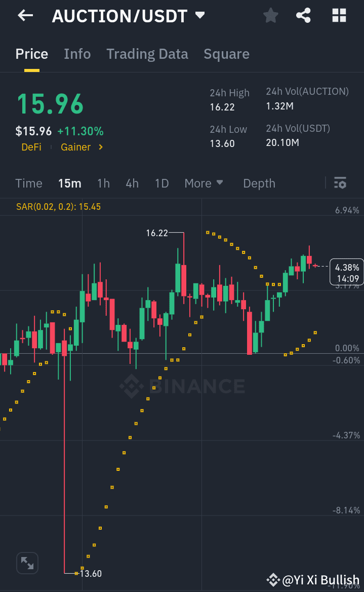364x592 pixels.
Task: Open the Square tab section
Action: [226, 54]
